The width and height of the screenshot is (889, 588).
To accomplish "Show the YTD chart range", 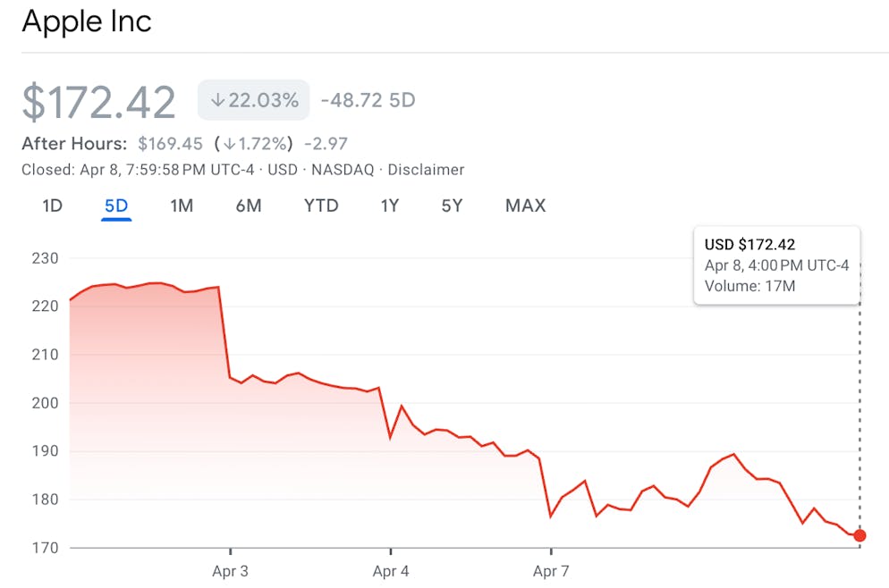I will [321, 206].
